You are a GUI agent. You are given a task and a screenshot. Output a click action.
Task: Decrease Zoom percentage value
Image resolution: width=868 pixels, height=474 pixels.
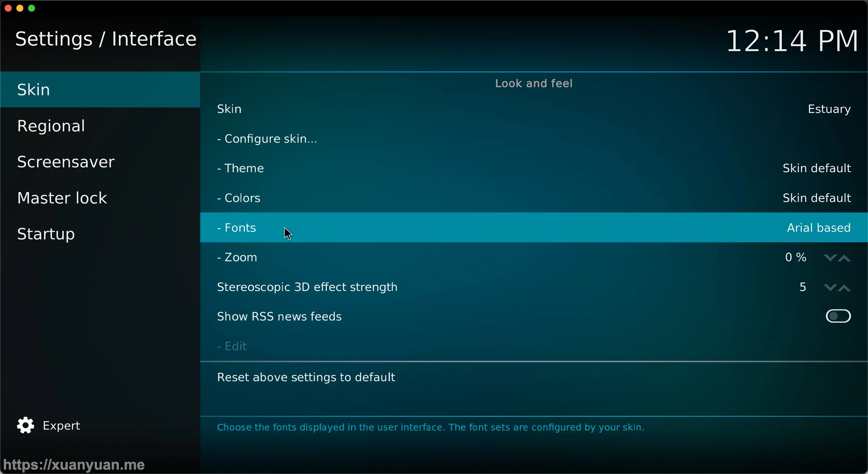(x=831, y=258)
